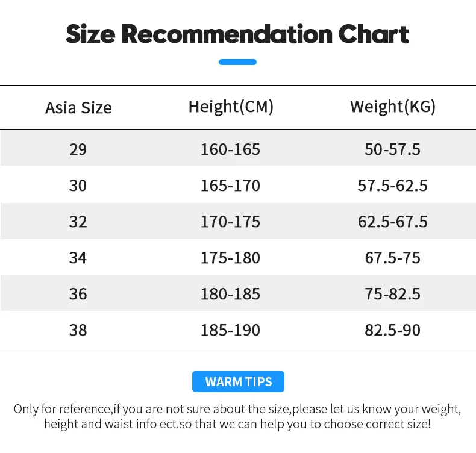476x453 pixels.
Task: Click the 57.5-62.5 weight cell
Action: [x=392, y=185]
